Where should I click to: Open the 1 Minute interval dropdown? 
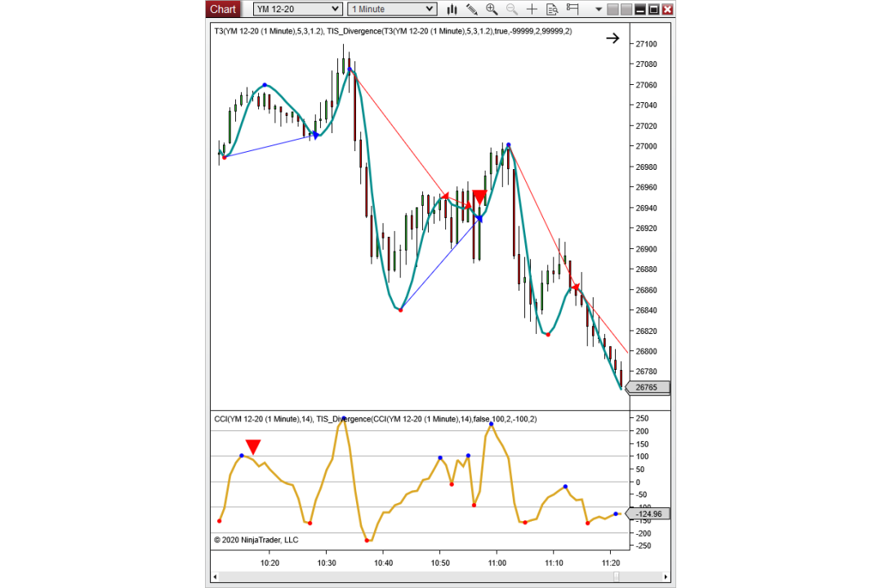coord(392,9)
